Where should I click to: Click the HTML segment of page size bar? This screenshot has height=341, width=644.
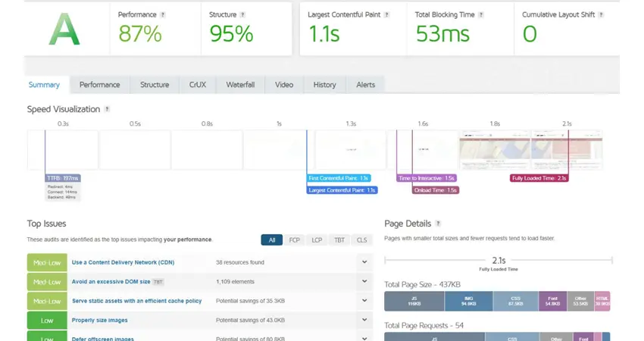pos(602,301)
